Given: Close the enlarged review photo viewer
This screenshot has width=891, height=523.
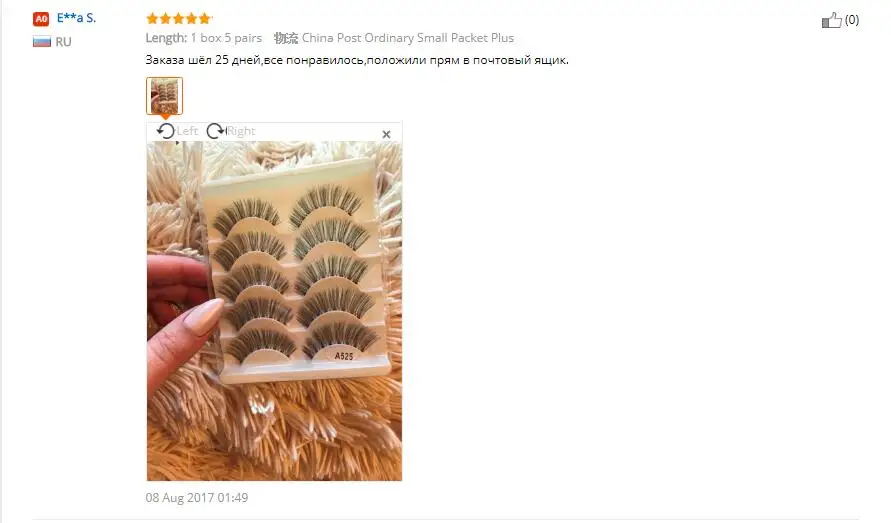Looking at the screenshot, I should click(x=386, y=134).
